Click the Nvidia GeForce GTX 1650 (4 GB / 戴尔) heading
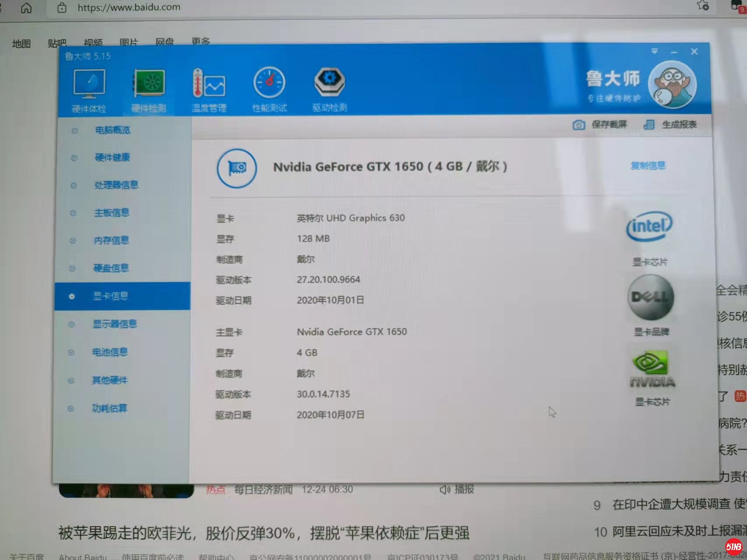 click(x=390, y=167)
